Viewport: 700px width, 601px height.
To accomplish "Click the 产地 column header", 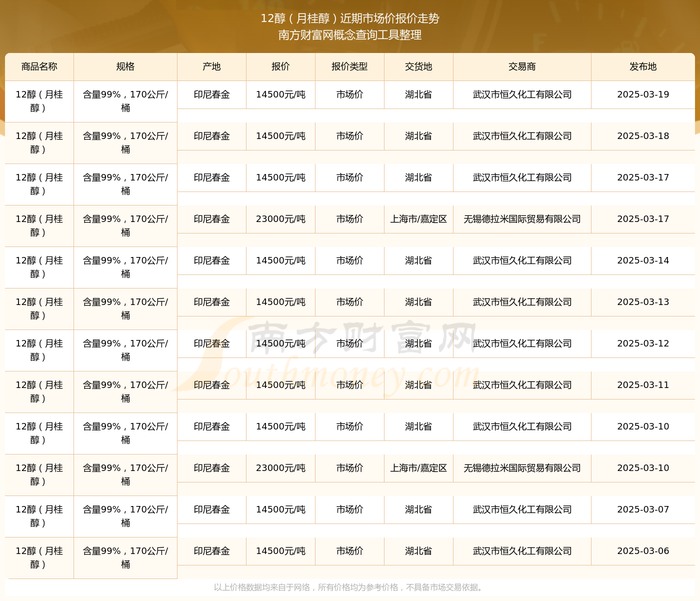I will pos(211,66).
